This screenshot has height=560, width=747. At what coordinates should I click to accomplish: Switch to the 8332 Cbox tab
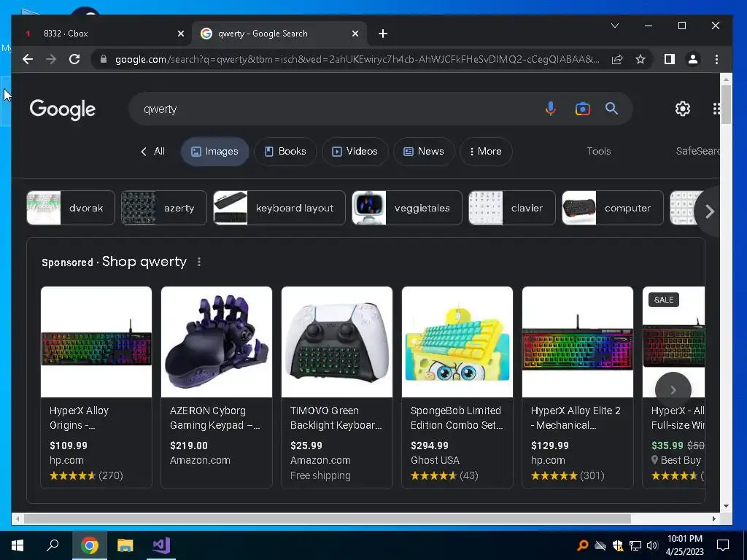click(x=102, y=34)
